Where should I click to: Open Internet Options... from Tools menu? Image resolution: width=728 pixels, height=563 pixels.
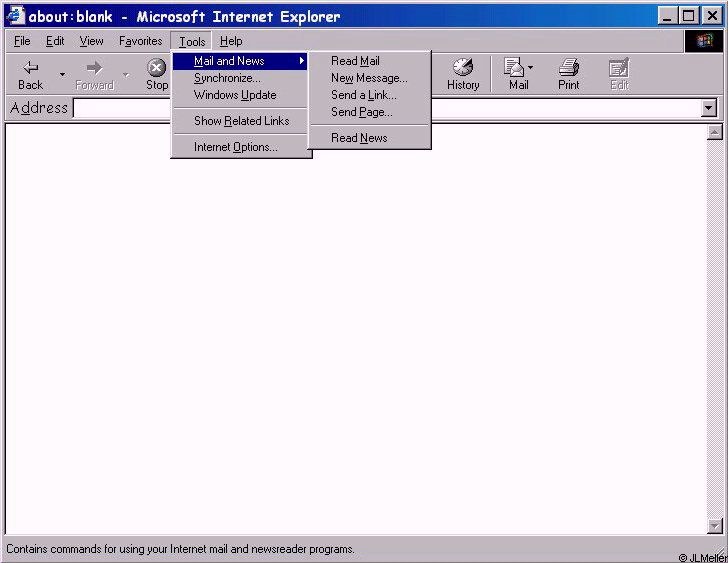click(240, 147)
